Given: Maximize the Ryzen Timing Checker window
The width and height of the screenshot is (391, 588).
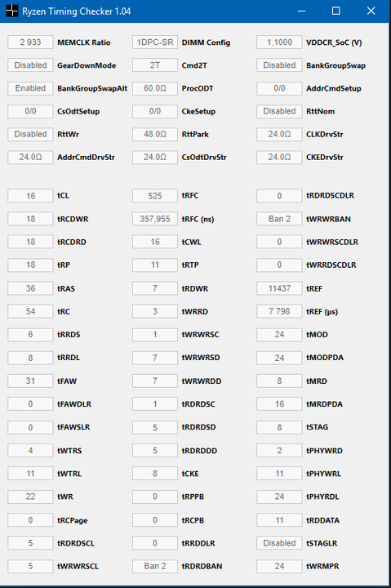Looking at the screenshot, I should (336, 11).
